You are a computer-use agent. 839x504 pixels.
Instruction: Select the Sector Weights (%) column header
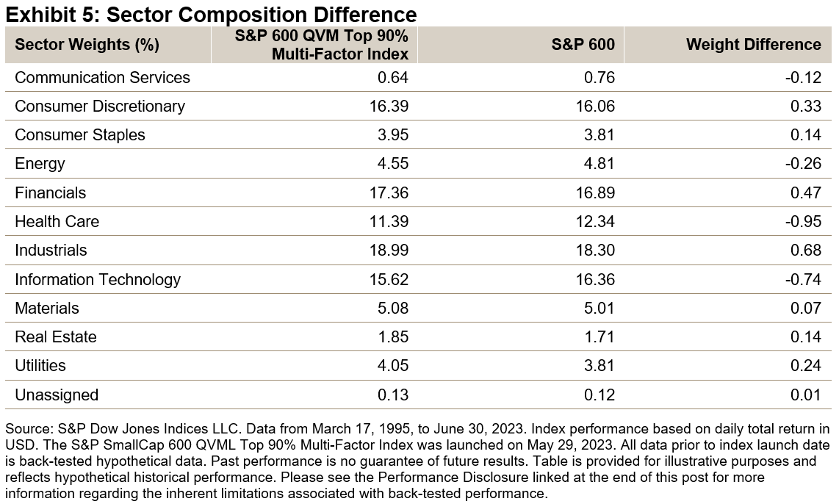(x=87, y=45)
